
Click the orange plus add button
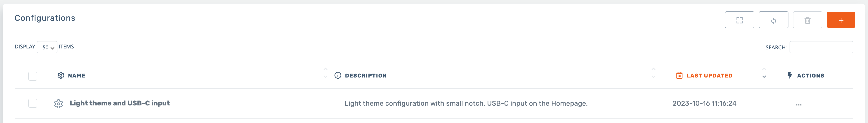click(x=841, y=20)
